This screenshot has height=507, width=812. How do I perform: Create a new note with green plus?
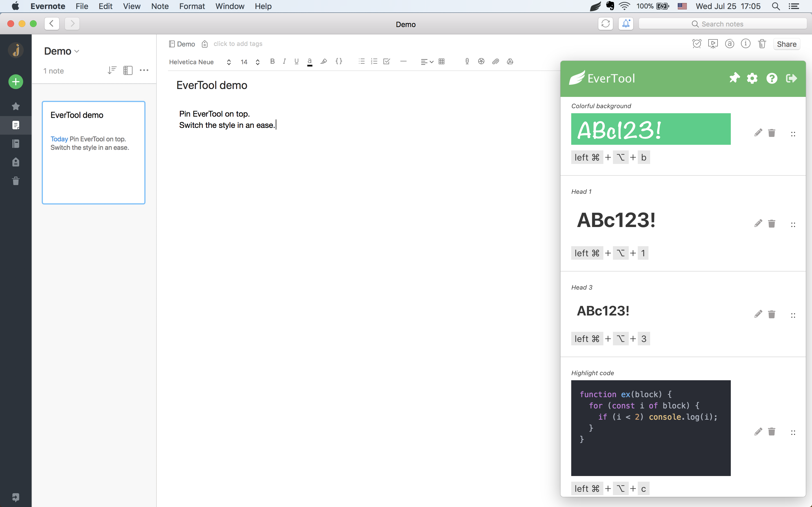tap(16, 81)
